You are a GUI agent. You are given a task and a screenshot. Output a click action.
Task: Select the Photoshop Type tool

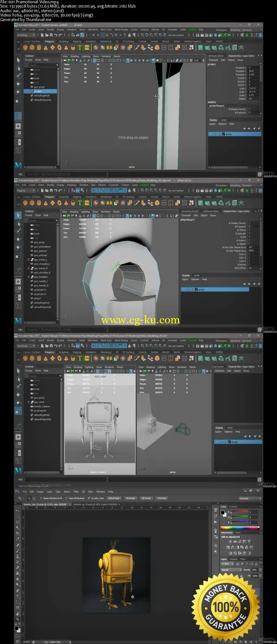(17, 596)
